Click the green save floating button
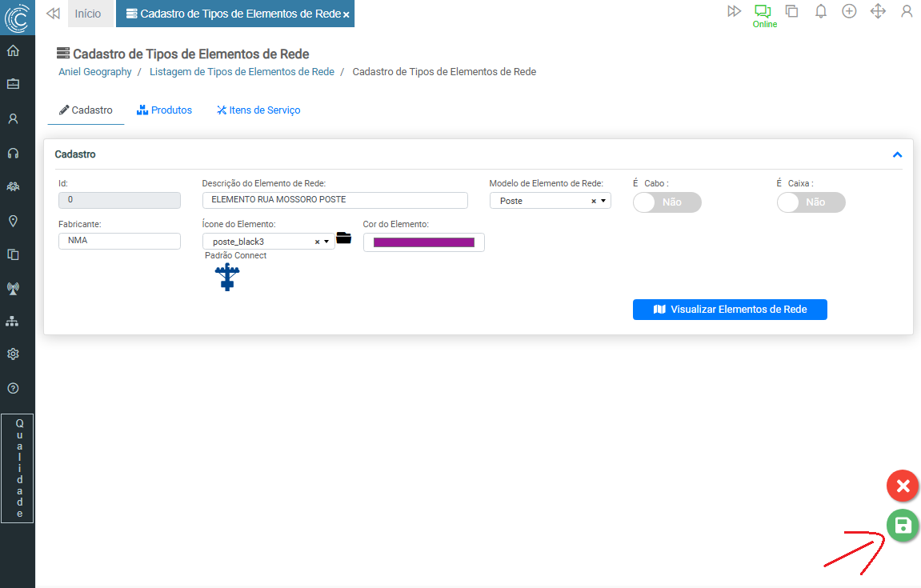The image size is (921, 588). coord(903,526)
